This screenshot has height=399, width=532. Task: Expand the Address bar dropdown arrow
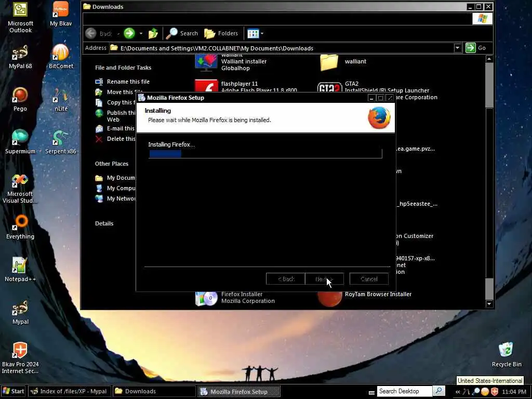457,48
